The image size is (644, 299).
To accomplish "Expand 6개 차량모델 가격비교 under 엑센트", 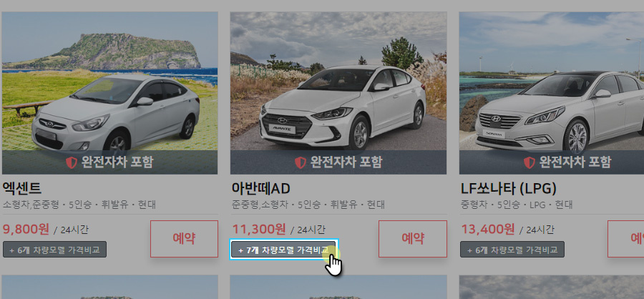I will pos(54,250).
